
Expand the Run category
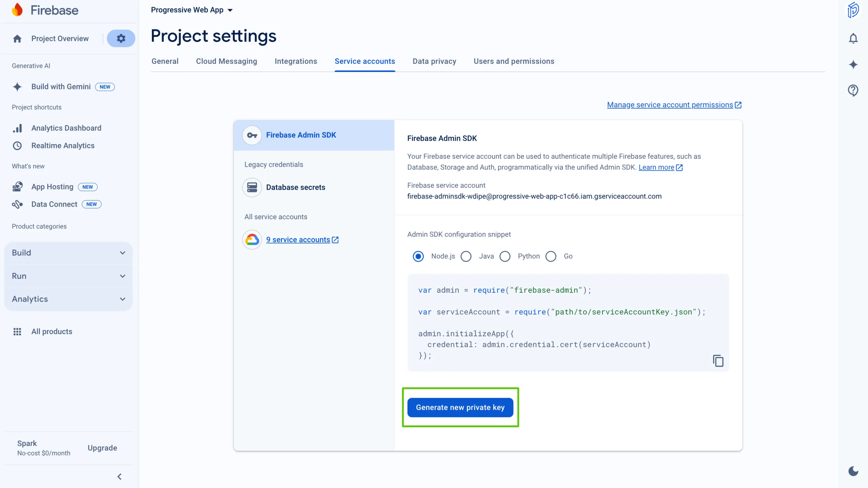[68, 276]
